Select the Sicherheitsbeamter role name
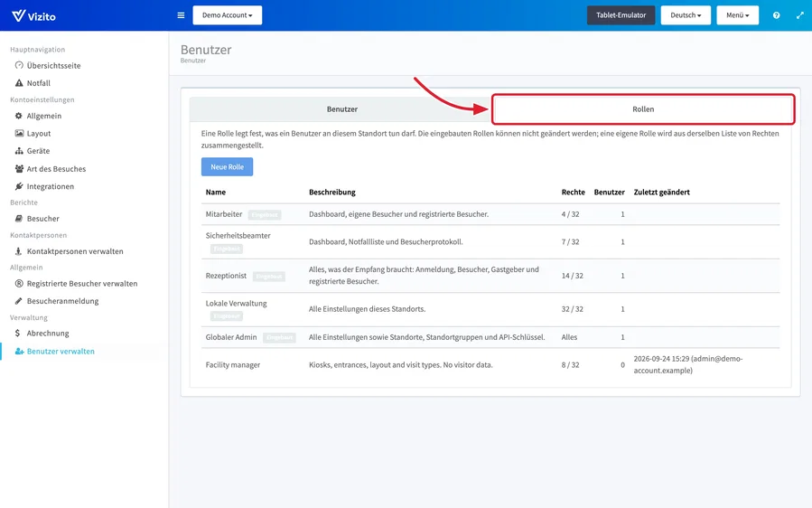Screen dimensions: 812x508 coord(238,235)
